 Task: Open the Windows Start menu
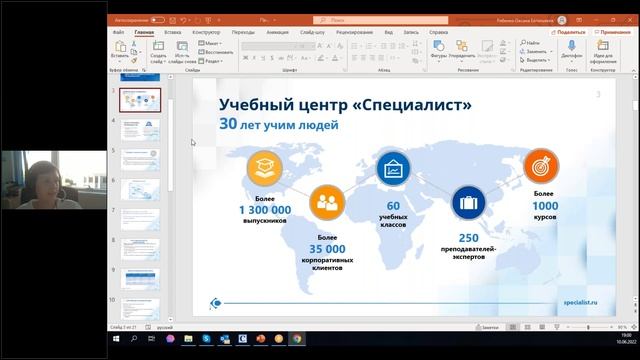click(x=116, y=339)
